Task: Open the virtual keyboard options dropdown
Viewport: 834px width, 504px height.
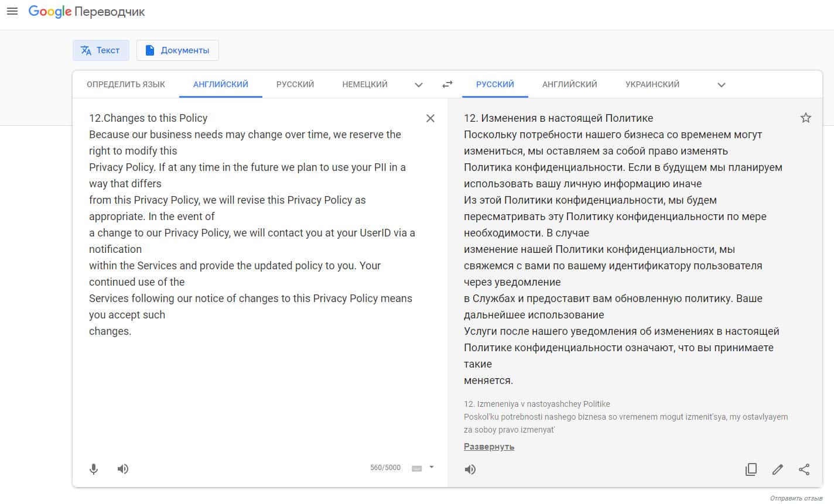Action: click(432, 468)
